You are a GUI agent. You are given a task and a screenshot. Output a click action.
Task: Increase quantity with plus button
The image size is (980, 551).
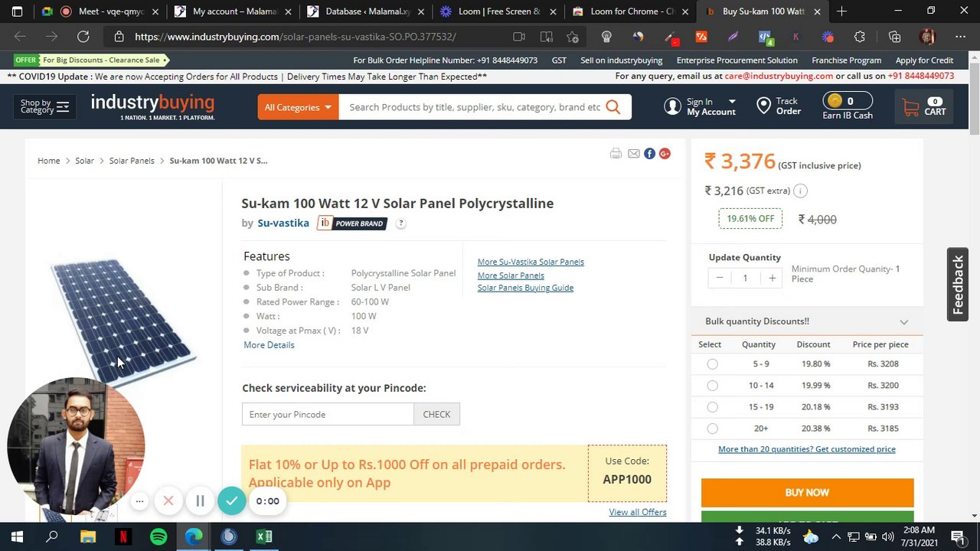[x=772, y=278]
